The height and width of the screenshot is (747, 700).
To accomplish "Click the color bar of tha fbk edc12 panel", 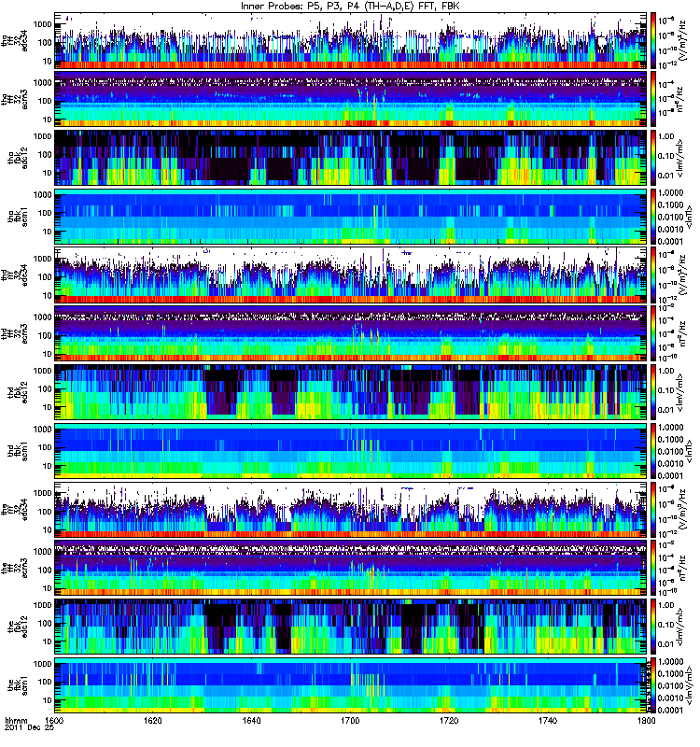I will coord(653,158).
